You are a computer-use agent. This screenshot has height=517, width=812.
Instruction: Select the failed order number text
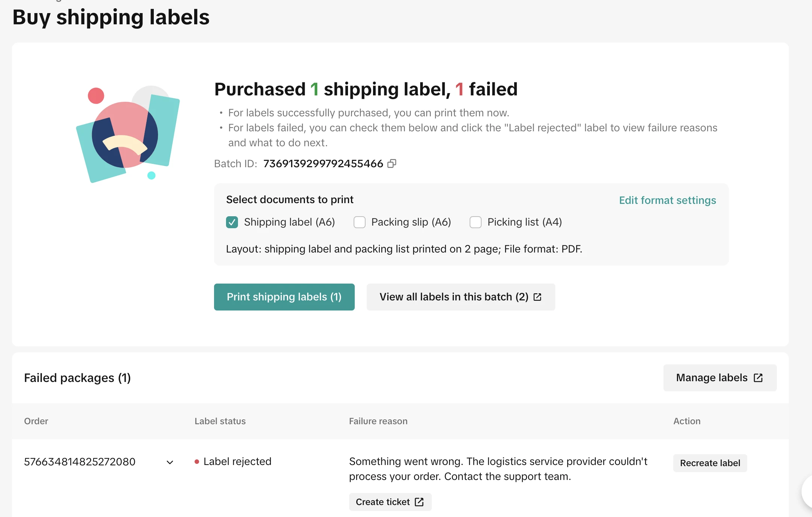click(80, 462)
